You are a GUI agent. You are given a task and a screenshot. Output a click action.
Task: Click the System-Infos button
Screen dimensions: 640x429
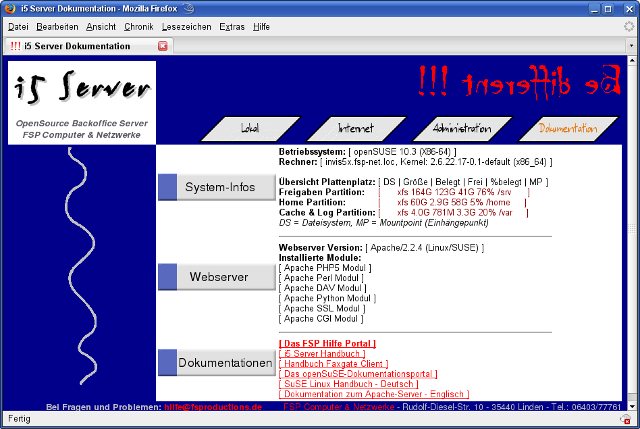point(217,187)
